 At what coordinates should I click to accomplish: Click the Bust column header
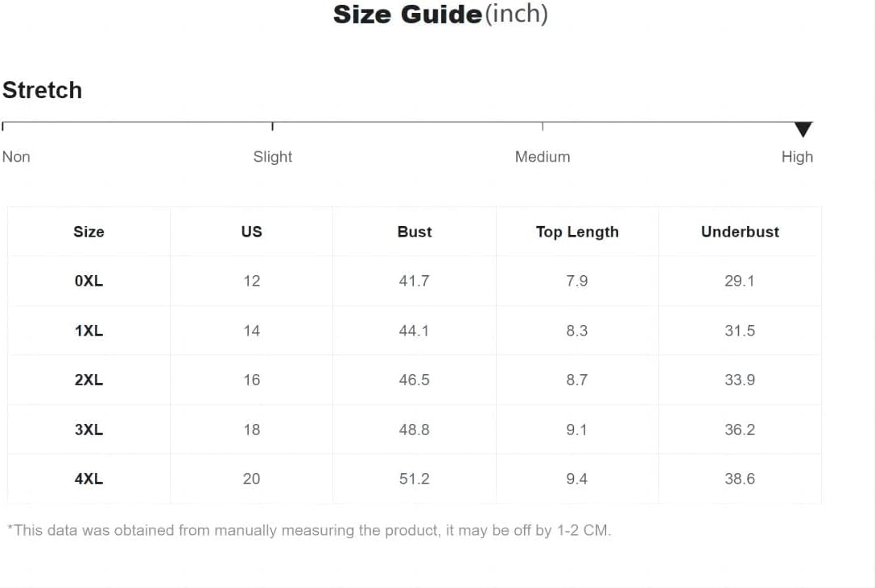tap(414, 232)
